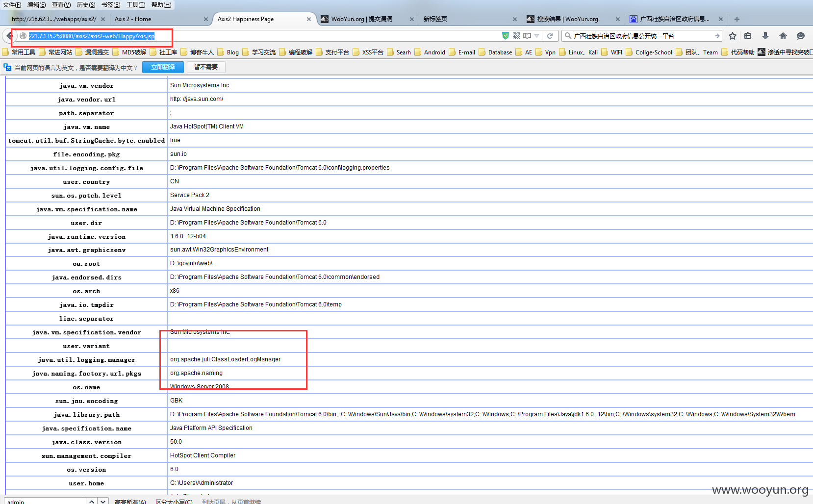Click the 暂不需要 button
813x504 pixels.
coord(206,67)
